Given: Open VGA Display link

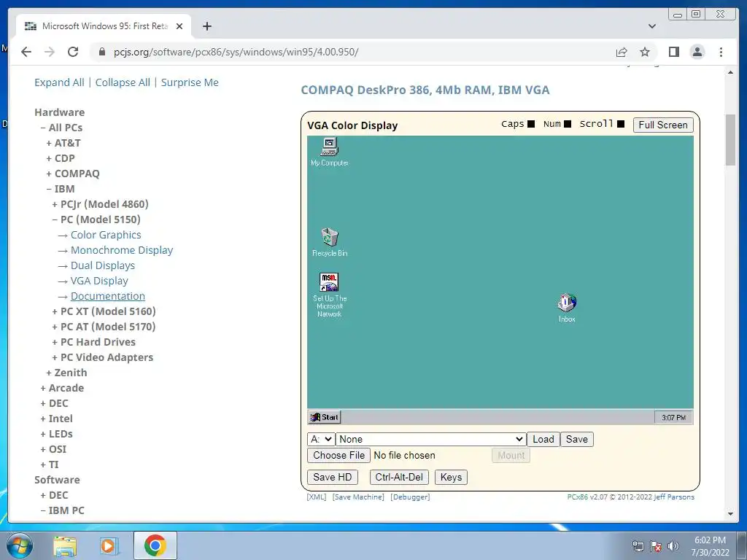Looking at the screenshot, I should 99,281.
